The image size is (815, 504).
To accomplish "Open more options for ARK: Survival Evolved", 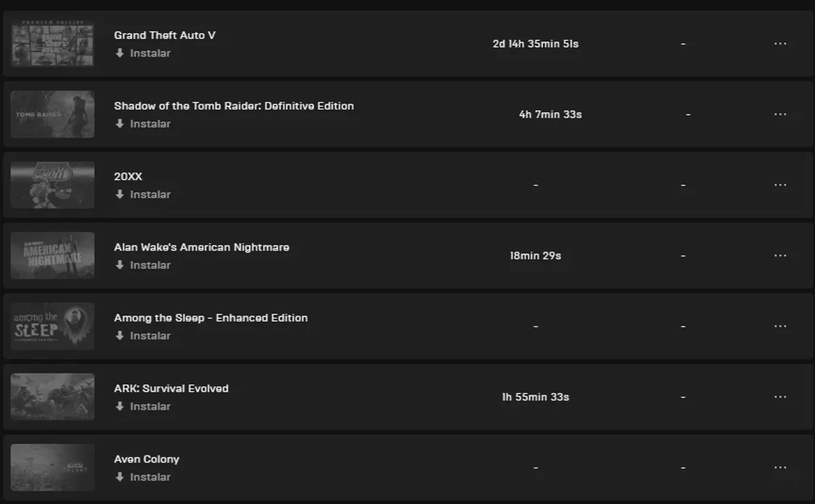I will (x=780, y=397).
